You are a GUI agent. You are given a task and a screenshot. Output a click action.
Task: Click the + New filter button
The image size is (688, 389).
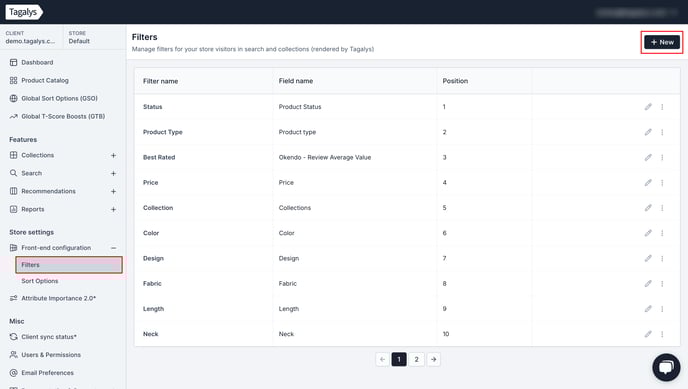tap(662, 42)
